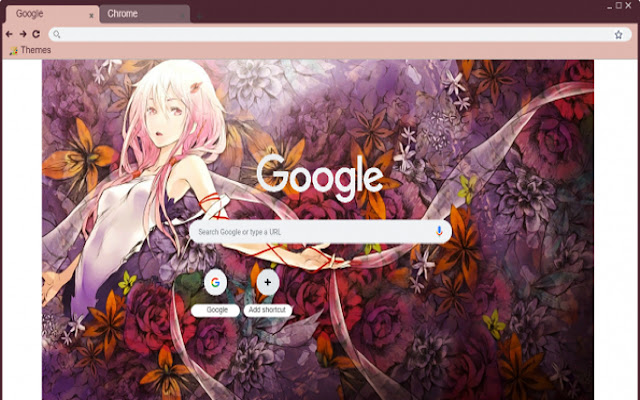Image resolution: width=640 pixels, height=400 pixels.
Task: Click the plus Add shortcut icon
Action: [x=268, y=282]
